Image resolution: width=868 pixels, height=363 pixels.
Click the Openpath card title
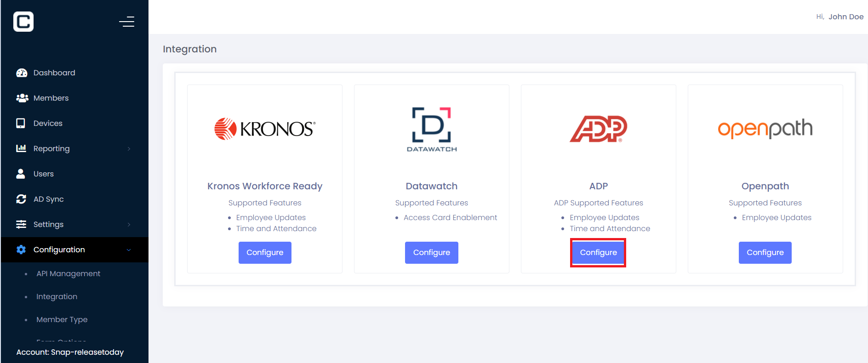pyautogui.click(x=765, y=186)
